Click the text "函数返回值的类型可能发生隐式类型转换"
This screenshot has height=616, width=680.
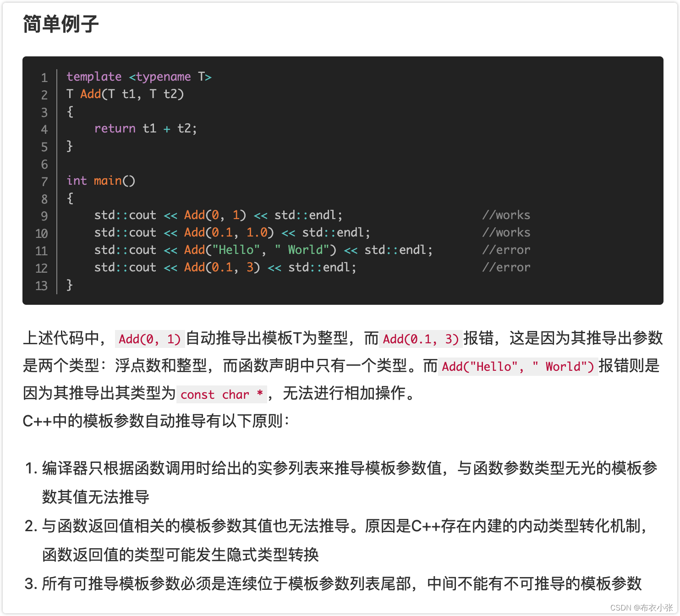point(180,555)
